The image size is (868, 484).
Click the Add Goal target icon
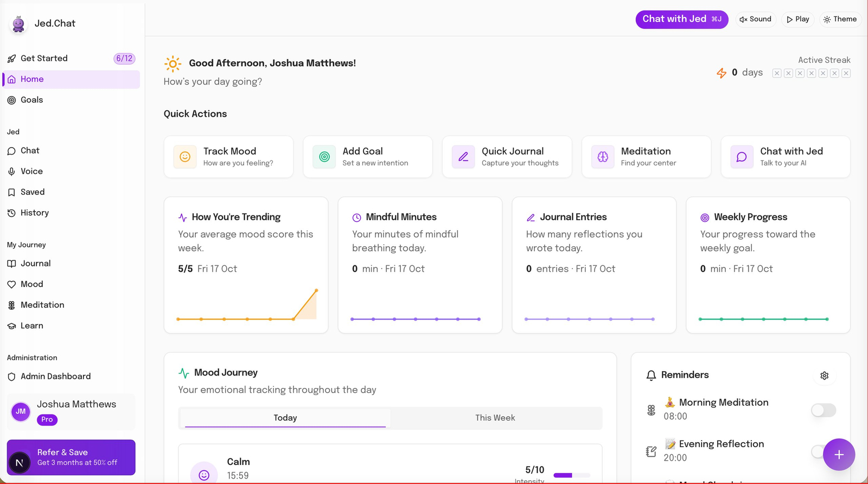(324, 157)
